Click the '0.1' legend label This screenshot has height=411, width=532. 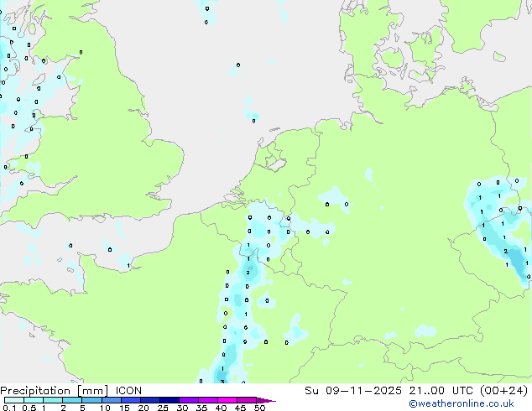click(9, 408)
